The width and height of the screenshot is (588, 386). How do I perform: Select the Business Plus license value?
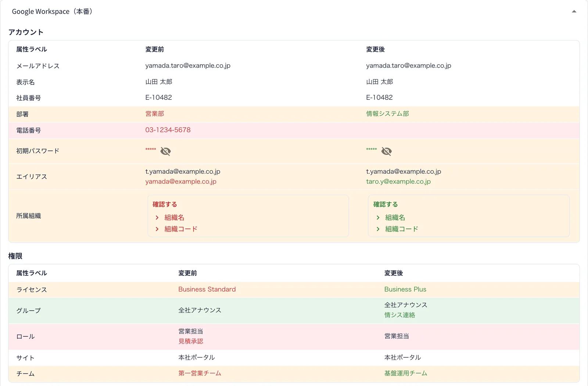coord(405,289)
